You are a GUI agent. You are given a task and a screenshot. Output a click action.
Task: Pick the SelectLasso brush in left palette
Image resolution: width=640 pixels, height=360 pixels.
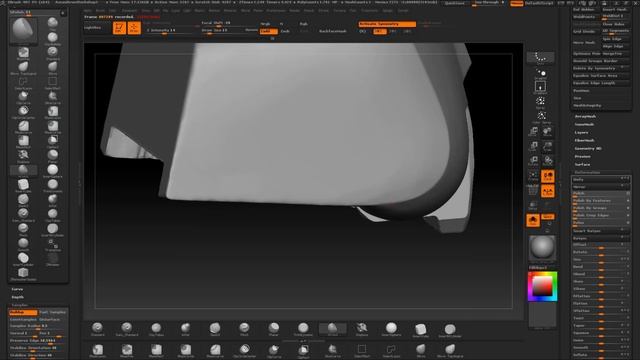[23, 83]
